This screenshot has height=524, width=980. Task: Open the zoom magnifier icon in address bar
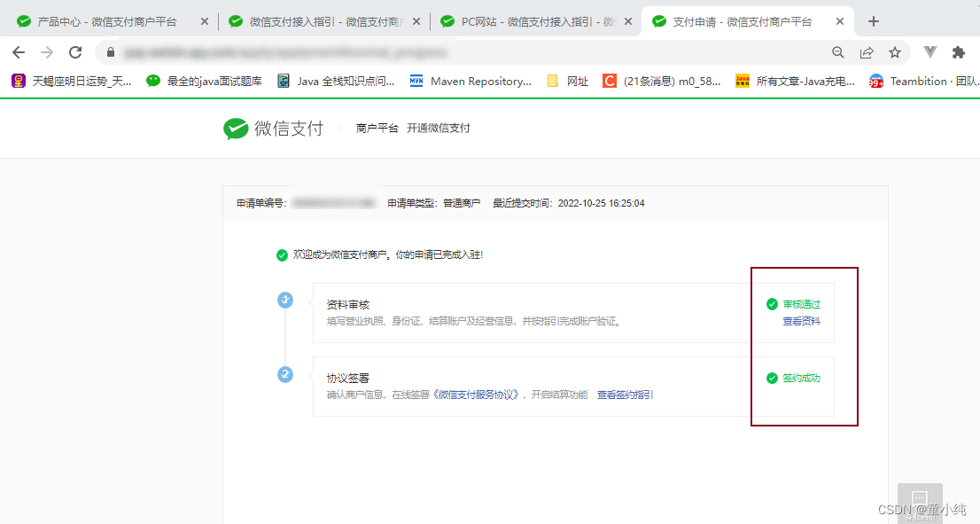click(838, 52)
